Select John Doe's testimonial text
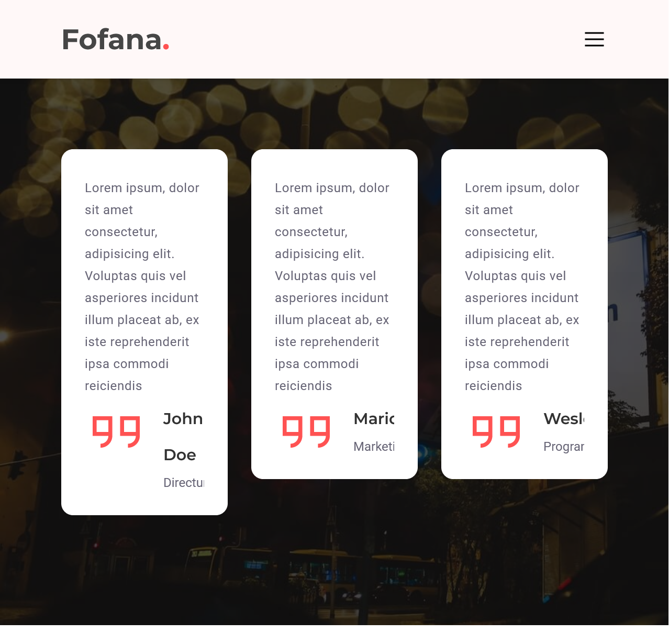This screenshot has height=644, width=669. click(x=142, y=286)
